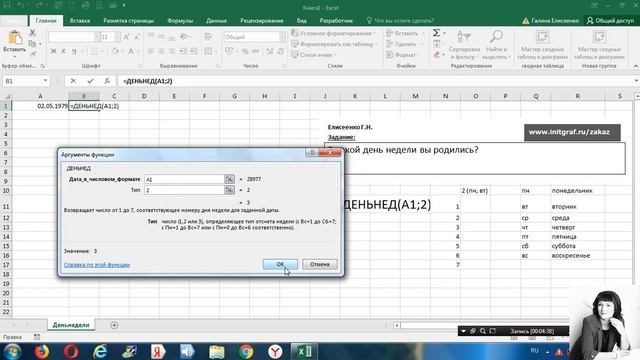Open Internet Explorer from the taskbar
This screenshot has height=360, width=640.
(100, 351)
